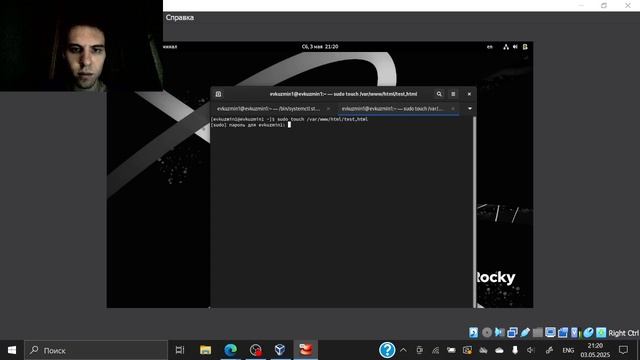
Task: Click the VirtualBox display indicator
Action: point(550,333)
